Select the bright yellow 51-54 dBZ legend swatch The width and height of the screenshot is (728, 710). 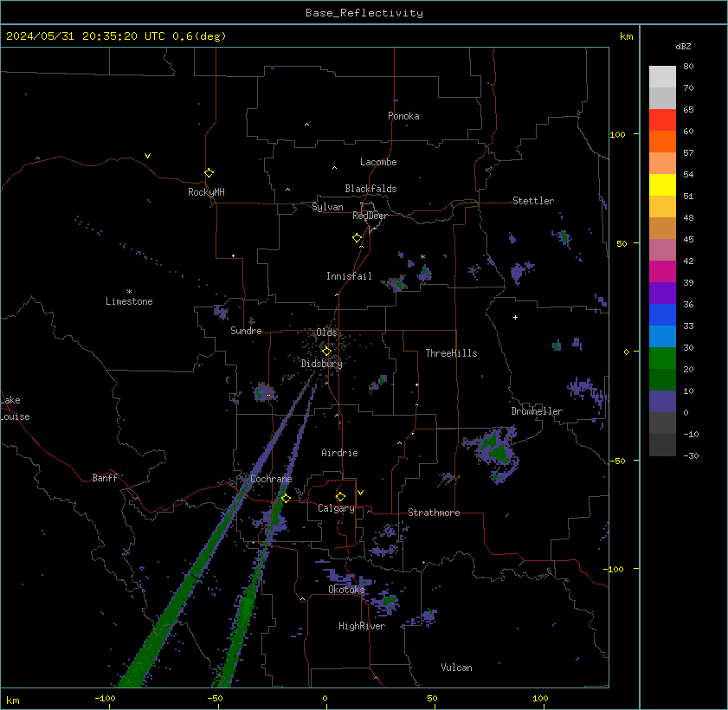[x=662, y=184]
